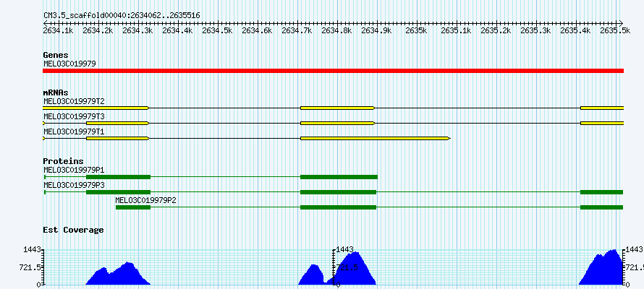Click the P2 short first green segment
Image resolution: width=644 pixels, height=289 pixels.
(133, 207)
